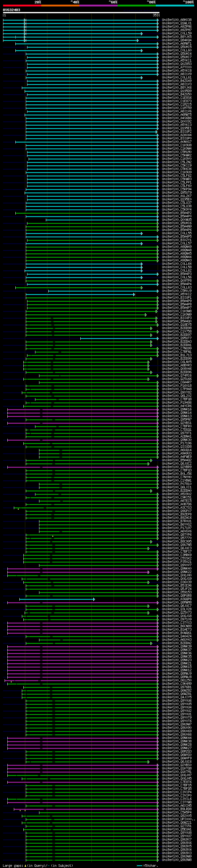Screen dimensions: 197x868
Task: Select the UniRef100_A4YCR6 label
Action: (x=176, y=406)
